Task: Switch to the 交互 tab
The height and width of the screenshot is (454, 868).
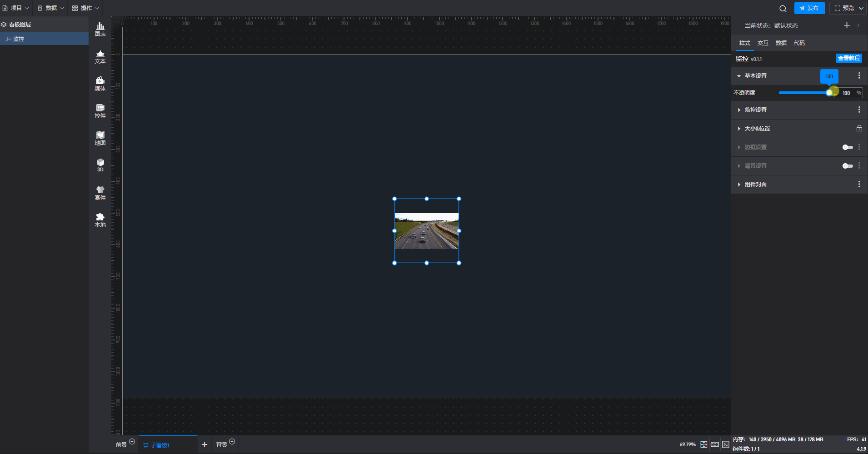Action: (763, 43)
